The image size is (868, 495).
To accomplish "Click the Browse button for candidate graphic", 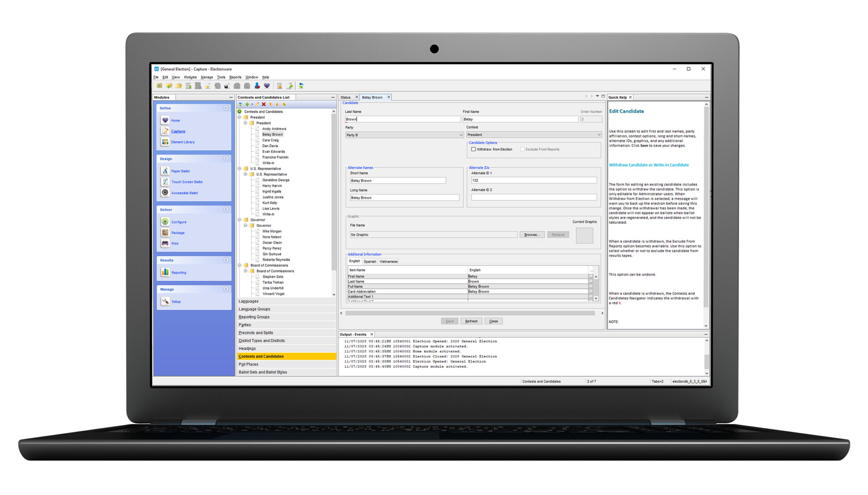I will click(x=532, y=235).
